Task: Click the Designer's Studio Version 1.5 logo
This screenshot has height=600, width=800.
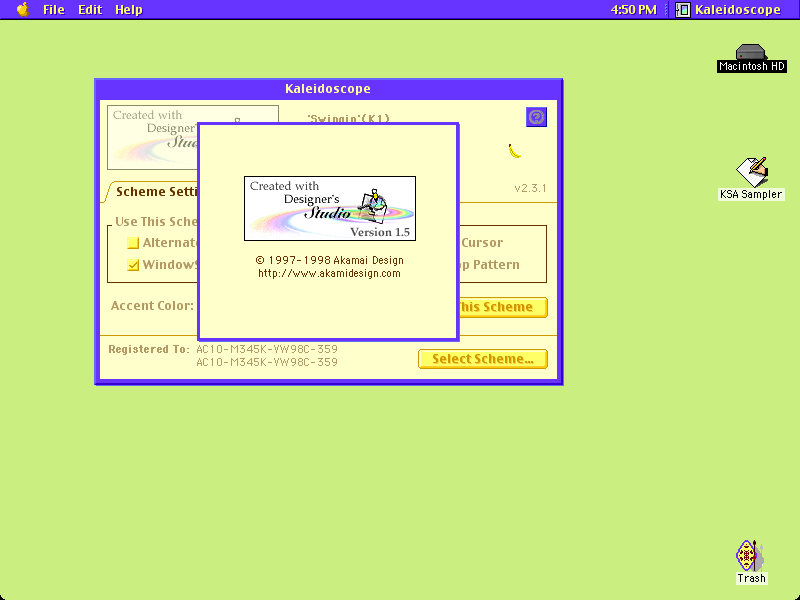Action: pyautogui.click(x=330, y=208)
